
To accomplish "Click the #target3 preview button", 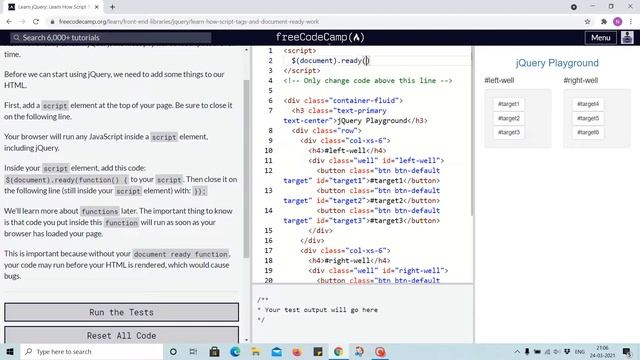I will coord(509,132).
